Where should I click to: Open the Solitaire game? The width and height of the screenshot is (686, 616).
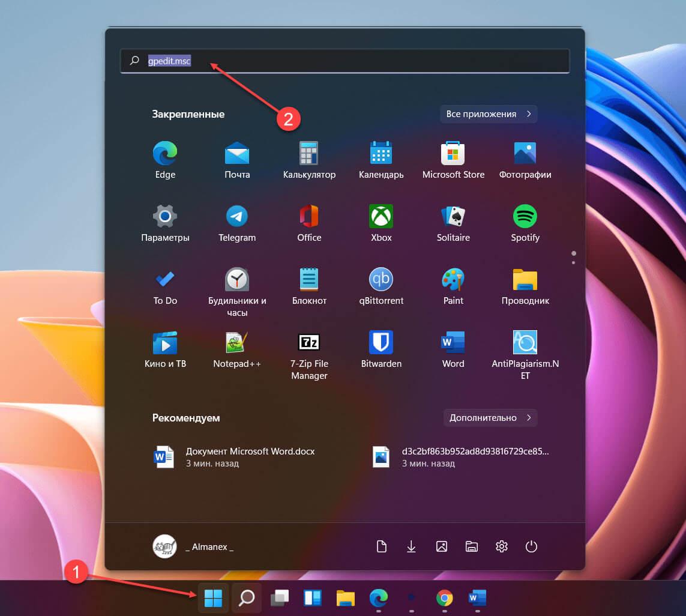[x=453, y=223]
